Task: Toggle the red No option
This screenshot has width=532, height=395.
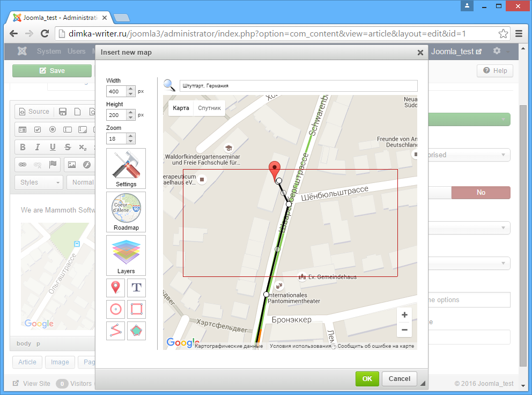Action: coord(481,193)
